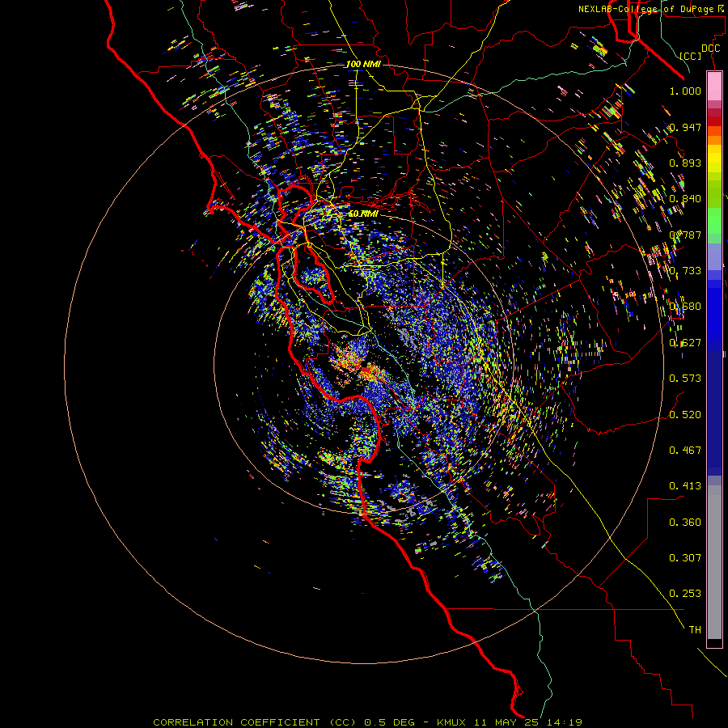The height and width of the screenshot is (728, 728).
Task: Click the 0.5 DEG elevation text
Action: (x=389, y=722)
